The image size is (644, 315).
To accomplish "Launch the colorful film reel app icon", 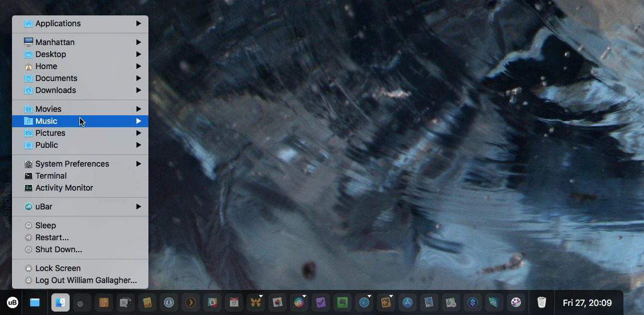I will pos(516,302).
